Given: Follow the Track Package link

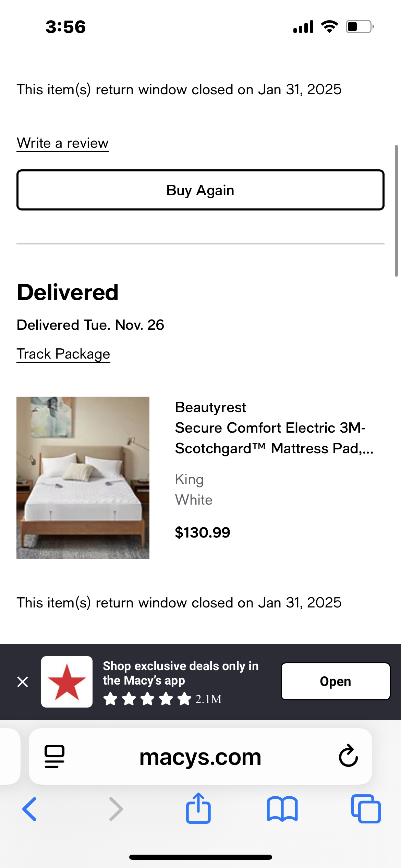Looking at the screenshot, I should [63, 354].
